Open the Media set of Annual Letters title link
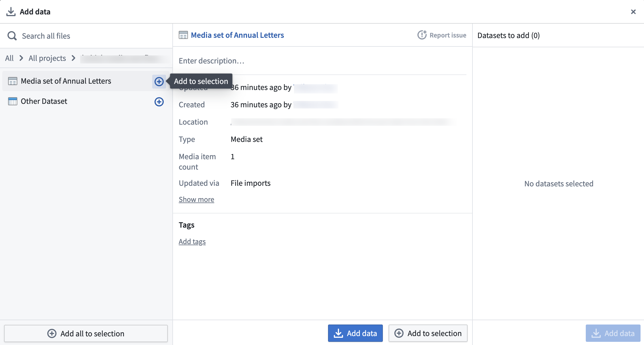Image resolution: width=644 pixels, height=345 pixels. [x=237, y=35]
